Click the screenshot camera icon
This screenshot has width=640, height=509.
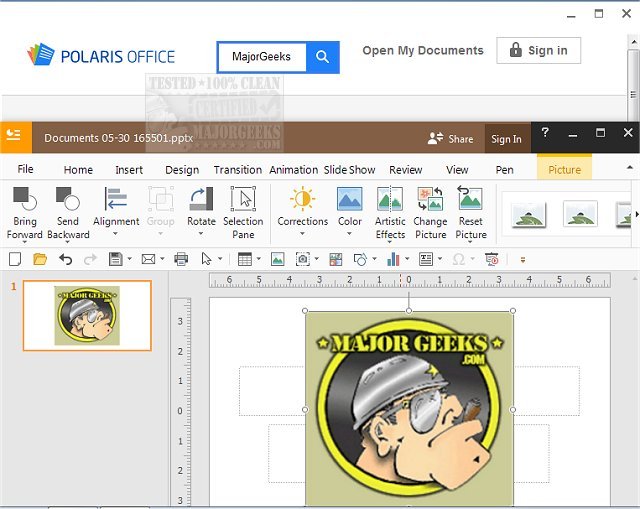coord(302,259)
